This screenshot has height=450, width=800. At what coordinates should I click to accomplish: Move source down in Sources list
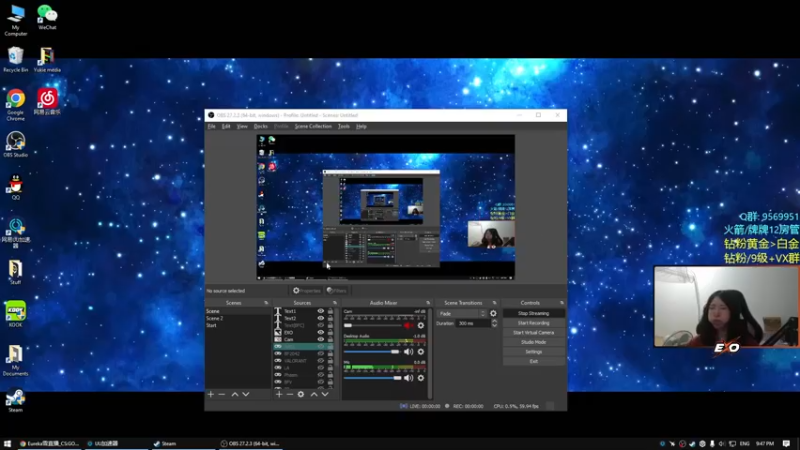pyautogui.click(x=324, y=394)
